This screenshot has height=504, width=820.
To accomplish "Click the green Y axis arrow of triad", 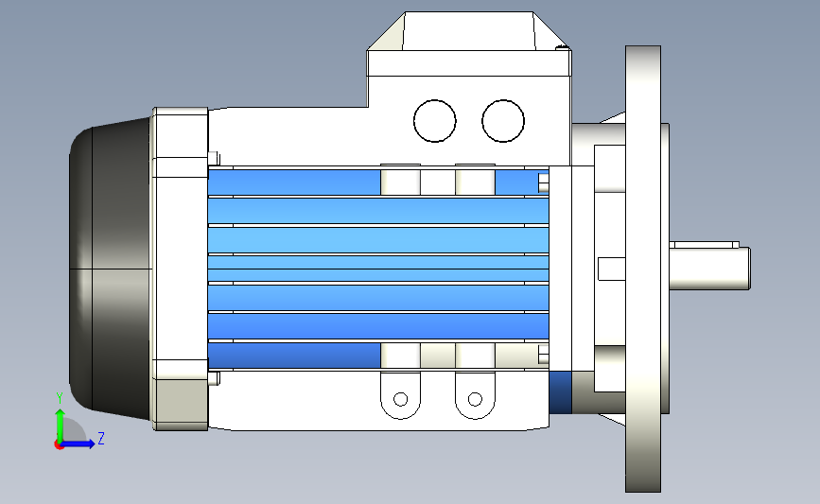I will 60,425.
